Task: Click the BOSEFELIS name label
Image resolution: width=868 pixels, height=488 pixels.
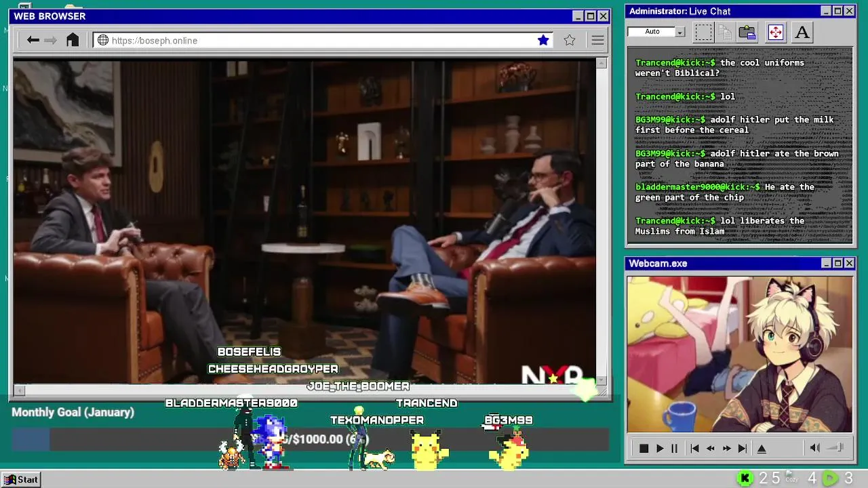Action: pos(249,352)
